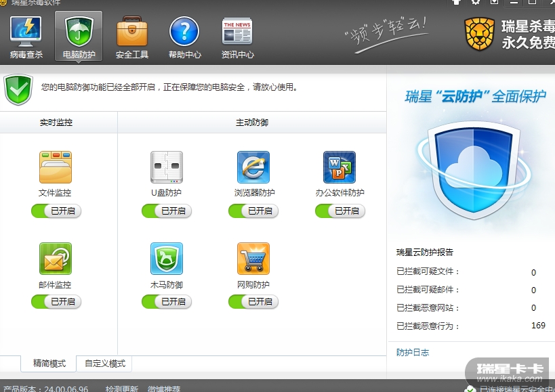The width and height of the screenshot is (555, 392).
Task: Turn off the 邮件监控 switch
Action: (56, 302)
